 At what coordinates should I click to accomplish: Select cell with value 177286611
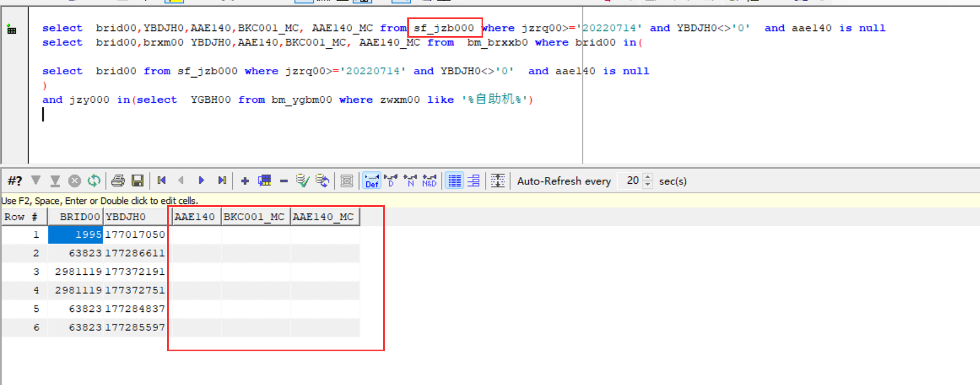tap(135, 253)
